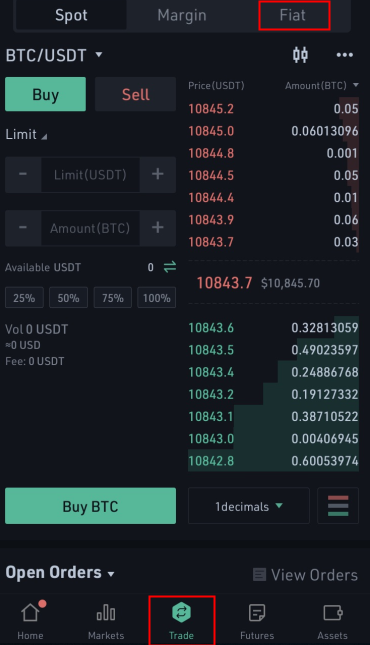Tap the USDT transfer arrows icon

tap(170, 267)
